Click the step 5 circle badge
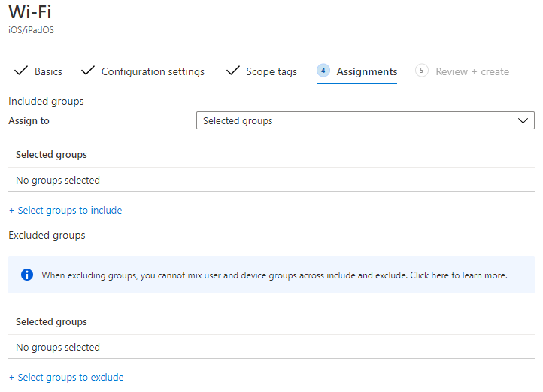 point(421,71)
